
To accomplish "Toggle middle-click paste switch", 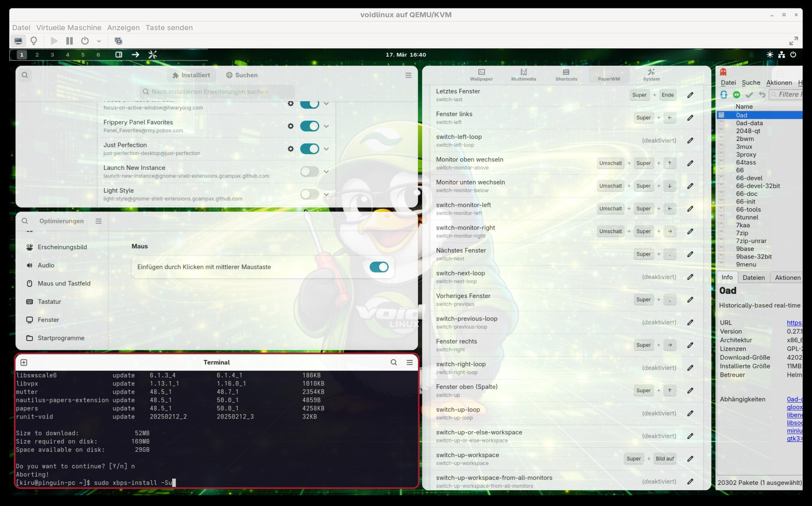I will tap(379, 267).
